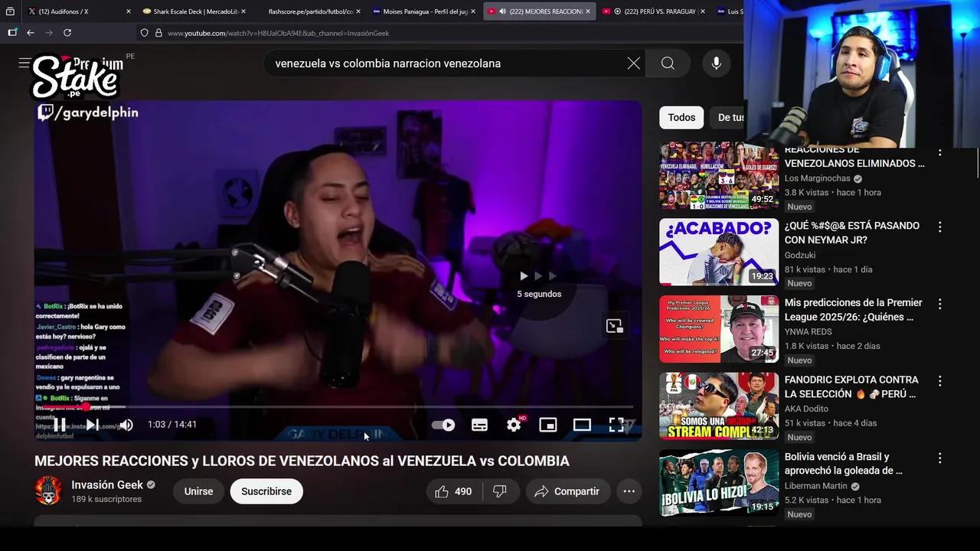The image size is (980, 551).
Task: Toggle subtitles button in player
Action: (479, 425)
